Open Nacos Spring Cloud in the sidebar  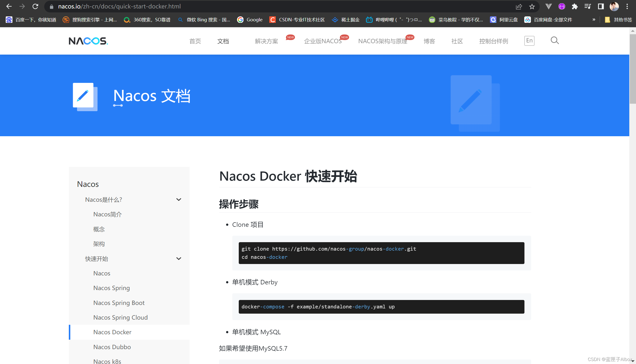(120, 318)
